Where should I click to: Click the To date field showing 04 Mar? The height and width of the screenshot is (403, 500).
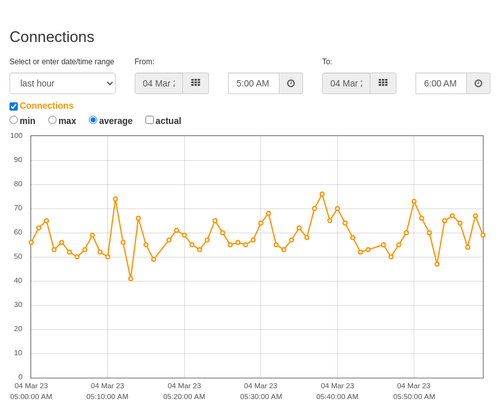346,83
